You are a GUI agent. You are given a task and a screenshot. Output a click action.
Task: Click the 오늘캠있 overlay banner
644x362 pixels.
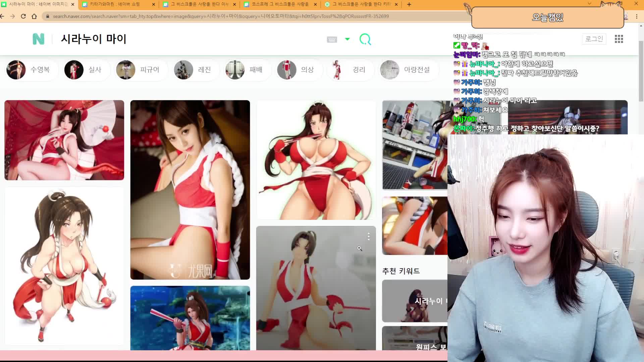(x=547, y=17)
